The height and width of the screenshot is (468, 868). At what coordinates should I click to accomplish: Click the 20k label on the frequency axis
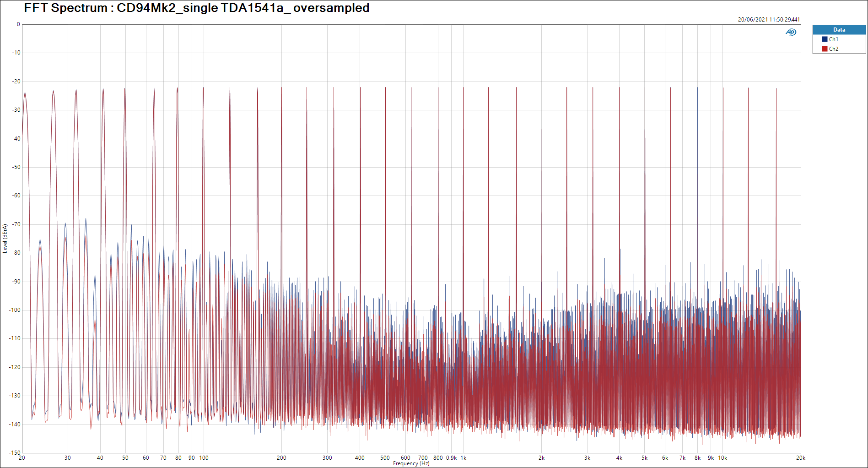click(800, 458)
